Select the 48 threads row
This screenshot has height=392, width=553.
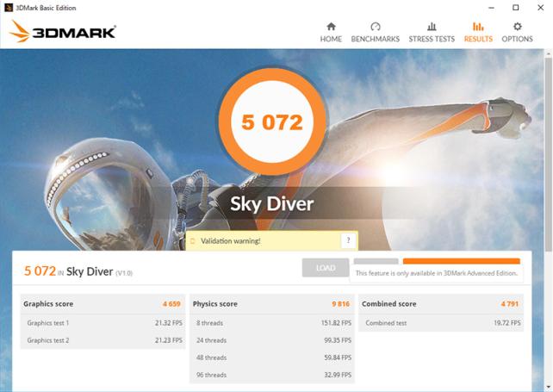coord(272,358)
